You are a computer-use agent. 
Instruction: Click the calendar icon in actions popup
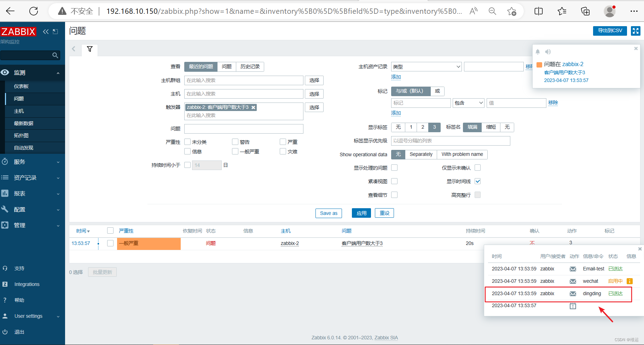point(573,306)
